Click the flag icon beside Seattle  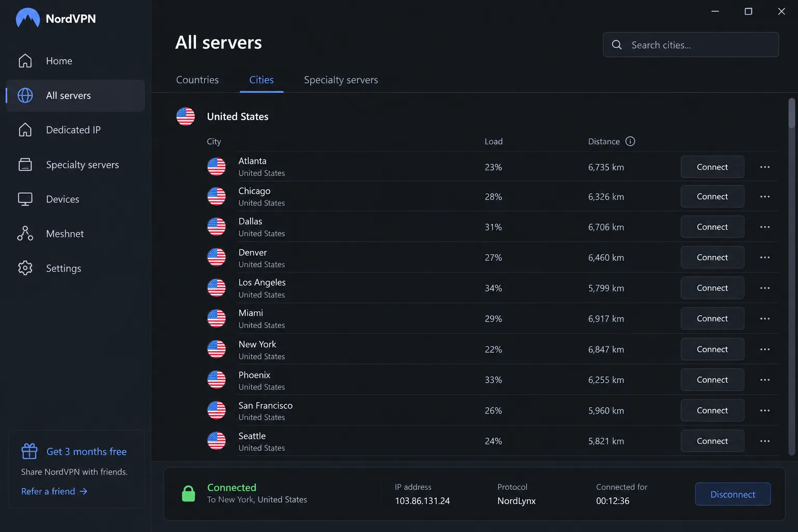tap(217, 441)
